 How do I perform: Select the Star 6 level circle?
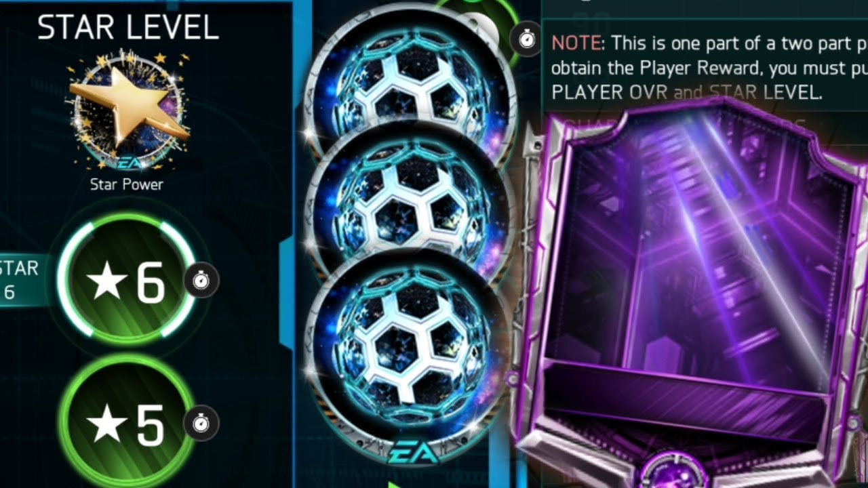coord(127,280)
